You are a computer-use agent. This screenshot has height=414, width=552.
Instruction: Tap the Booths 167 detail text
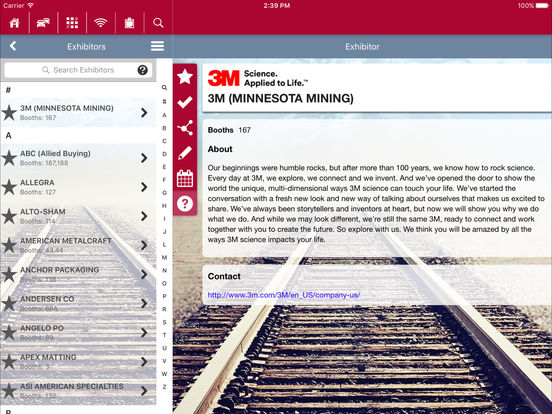point(229,130)
